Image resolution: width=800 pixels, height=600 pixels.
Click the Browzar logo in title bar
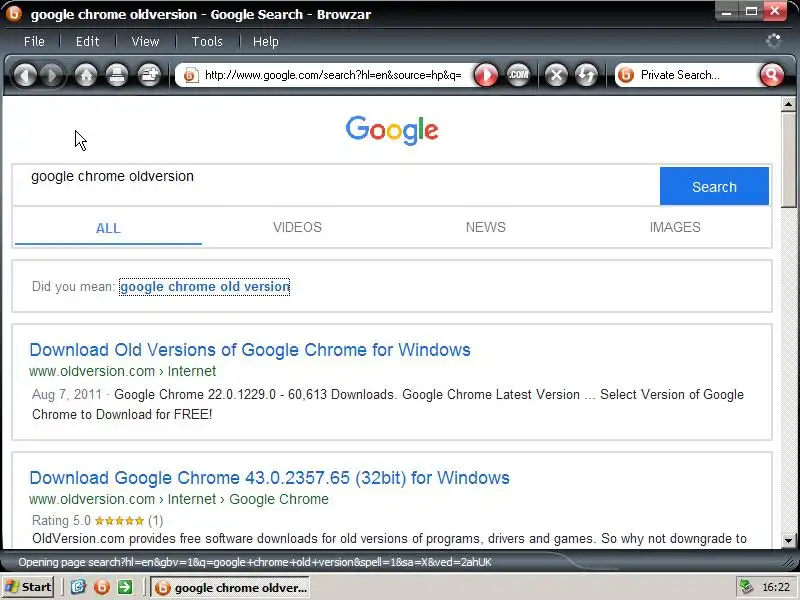point(14,13)
